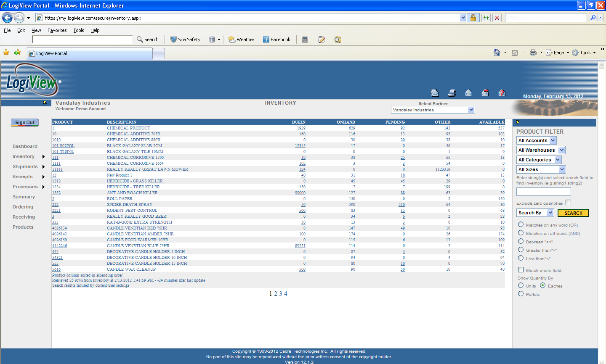Open the Favorites menu
The image size is (606, 364).
tap(57, 30)
